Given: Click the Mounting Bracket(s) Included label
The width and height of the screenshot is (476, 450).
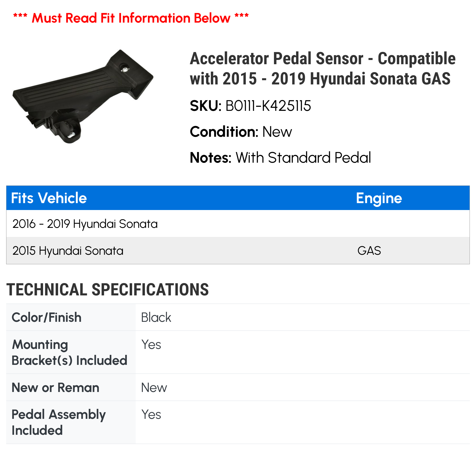Looking at the screenshot, I should click(69, 352).
